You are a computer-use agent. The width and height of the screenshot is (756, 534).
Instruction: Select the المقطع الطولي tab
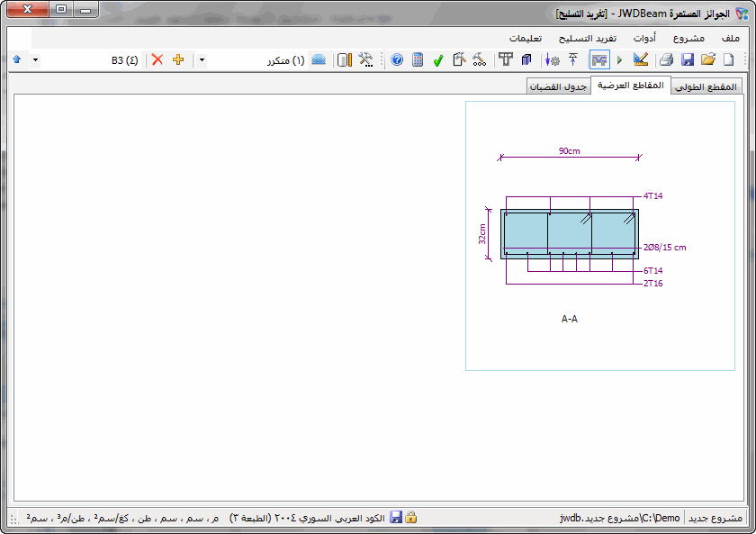coord(706,86)
